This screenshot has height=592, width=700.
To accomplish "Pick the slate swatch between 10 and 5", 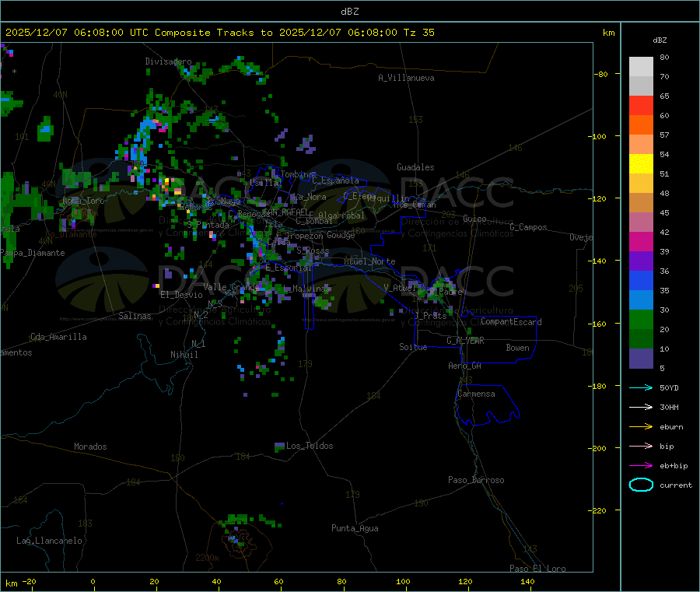I will [x=641, y=359].
